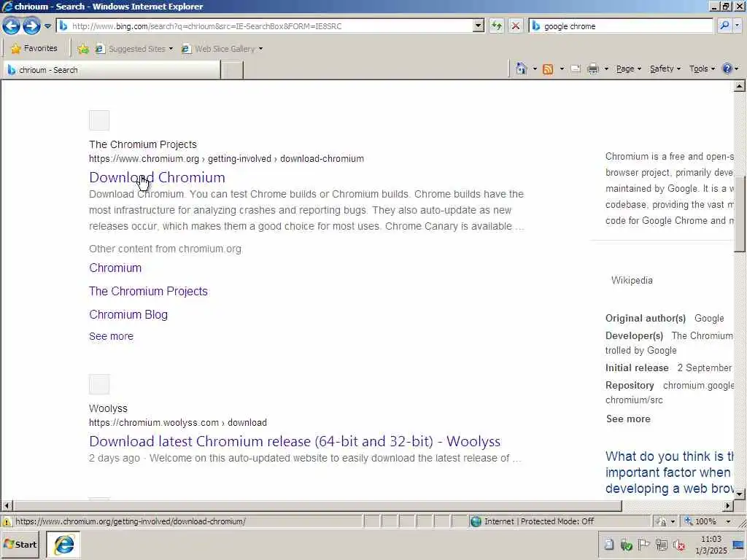
Task: Open the Page menu
Action: (628, 69)
